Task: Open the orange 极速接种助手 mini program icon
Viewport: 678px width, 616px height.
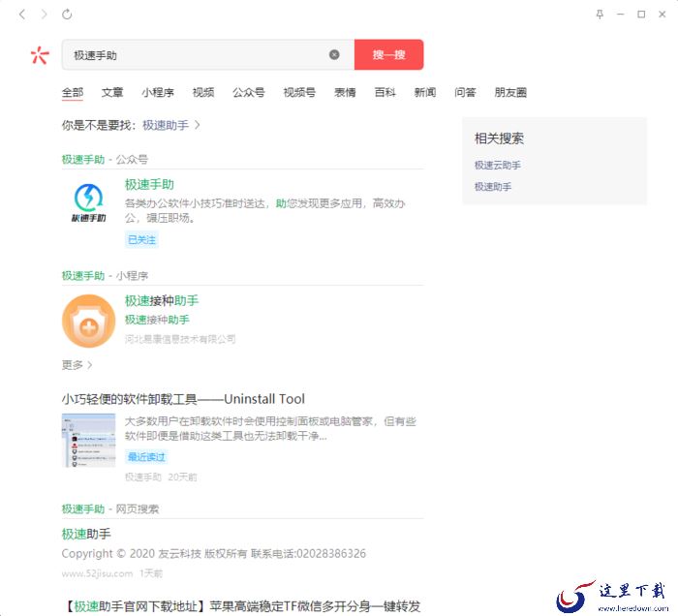Action: 89,321
